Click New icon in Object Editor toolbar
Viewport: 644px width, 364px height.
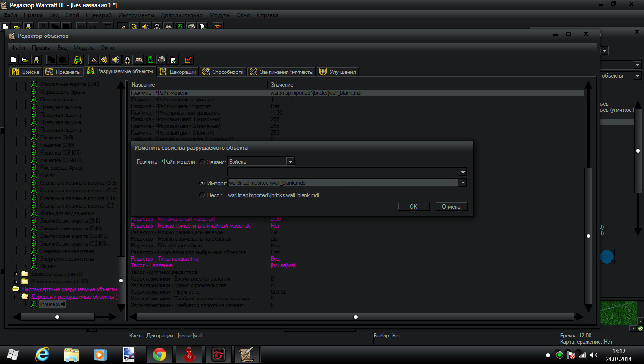14,60
